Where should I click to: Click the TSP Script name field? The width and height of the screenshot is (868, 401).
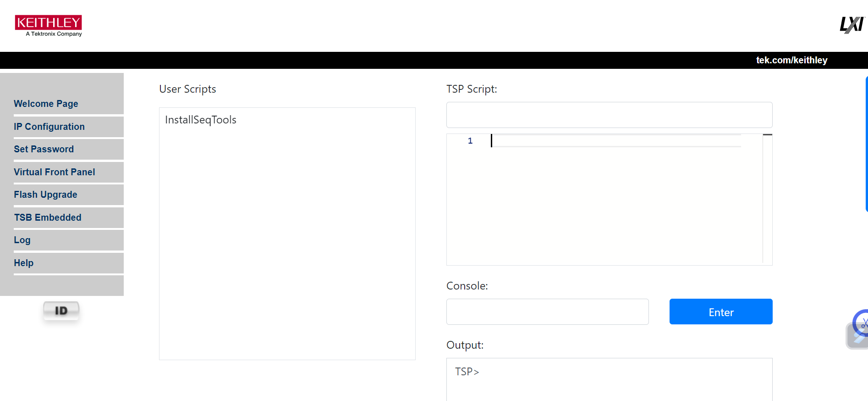click(609, 115)
